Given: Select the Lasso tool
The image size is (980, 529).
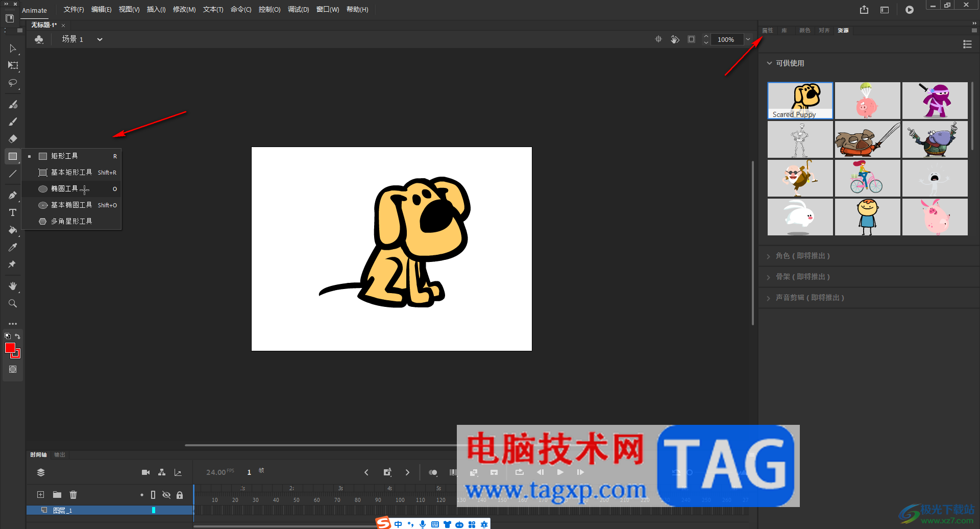Looking at the screenshot, I should (x=13, y=83).
